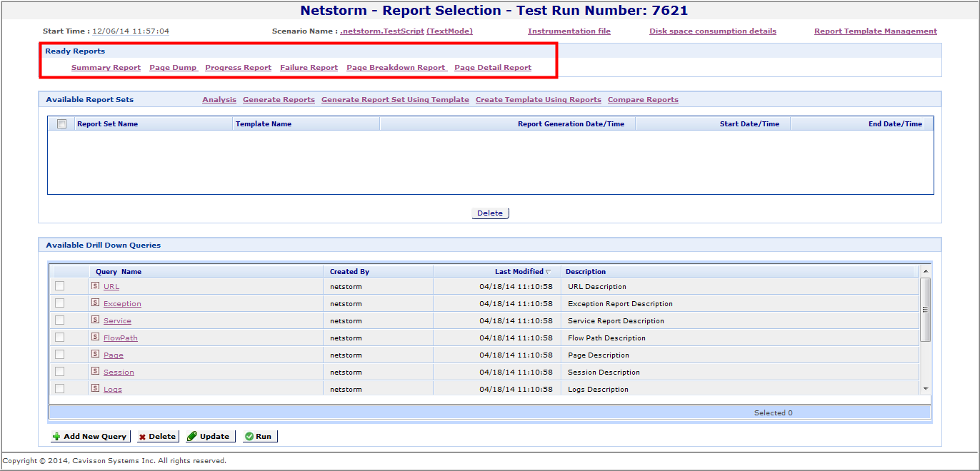This screenshot has height=471, width=980.
Task: Click the query icon beside Page
Action: [x=95, y=354]
